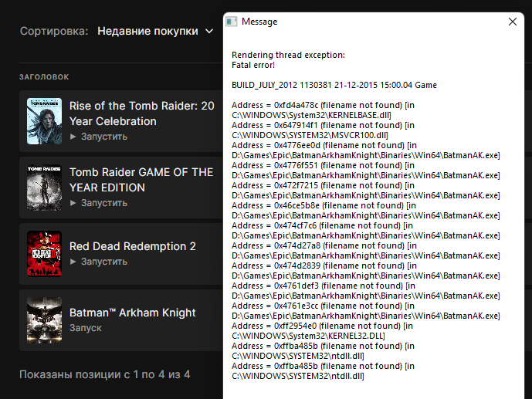Click the Rendering thread exception line
532x399 pixels.
point(289,55)
